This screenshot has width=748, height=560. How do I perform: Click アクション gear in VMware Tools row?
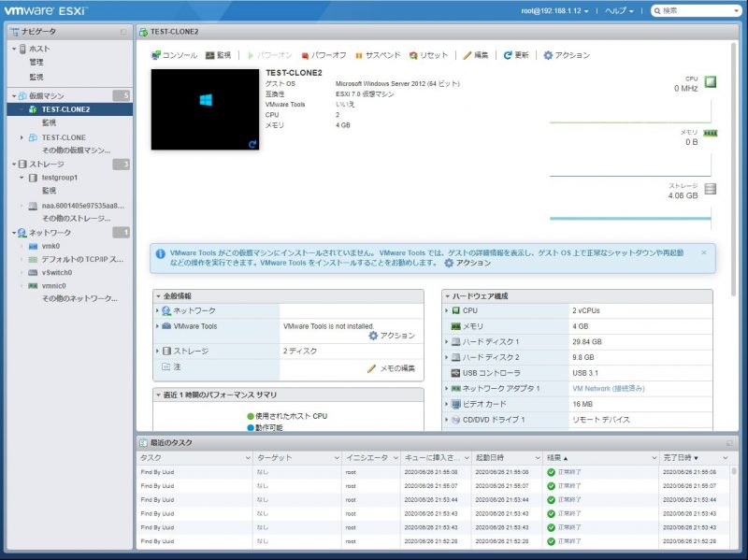[373, 336]
